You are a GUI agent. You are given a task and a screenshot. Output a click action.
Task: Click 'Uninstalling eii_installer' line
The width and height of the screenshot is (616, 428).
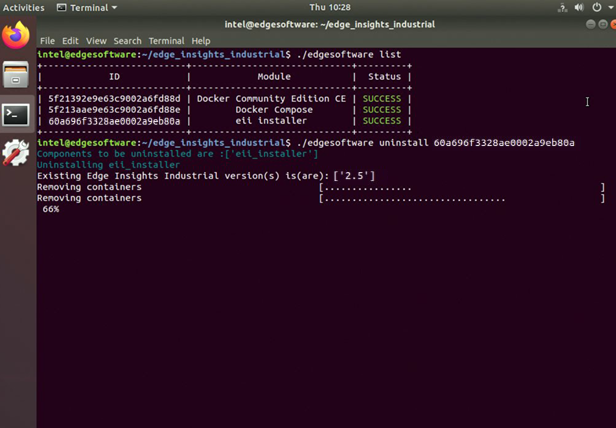pyautogui.click(x=108, y=165)
